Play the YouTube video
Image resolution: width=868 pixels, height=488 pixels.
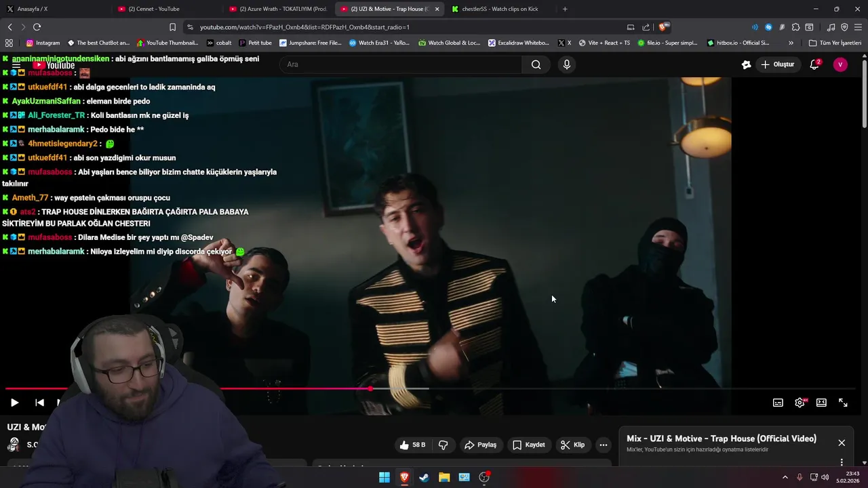click(14, 403)
